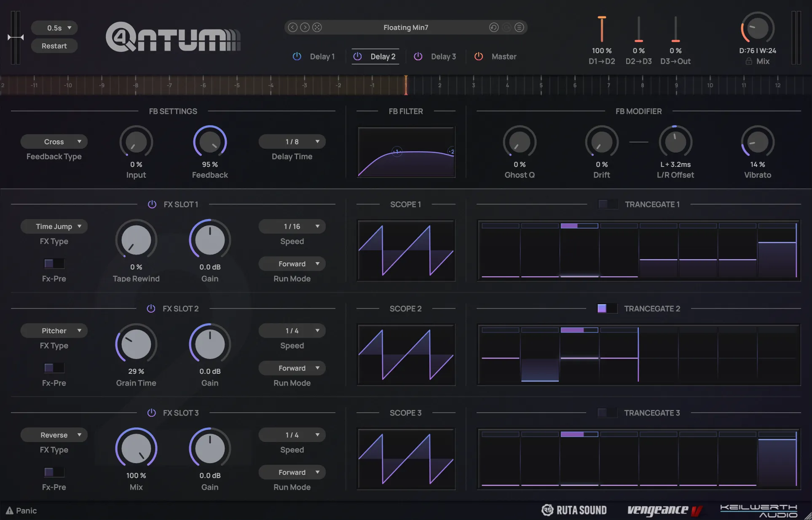Click the D1→D2 routing slider
Screen dimensions: 812x520
pos(602,29)
